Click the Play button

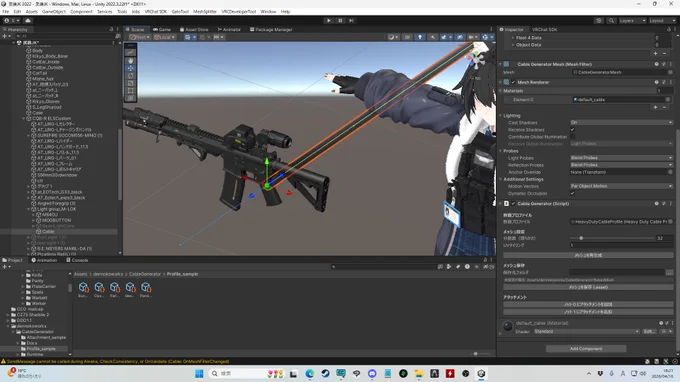(329, 20)
